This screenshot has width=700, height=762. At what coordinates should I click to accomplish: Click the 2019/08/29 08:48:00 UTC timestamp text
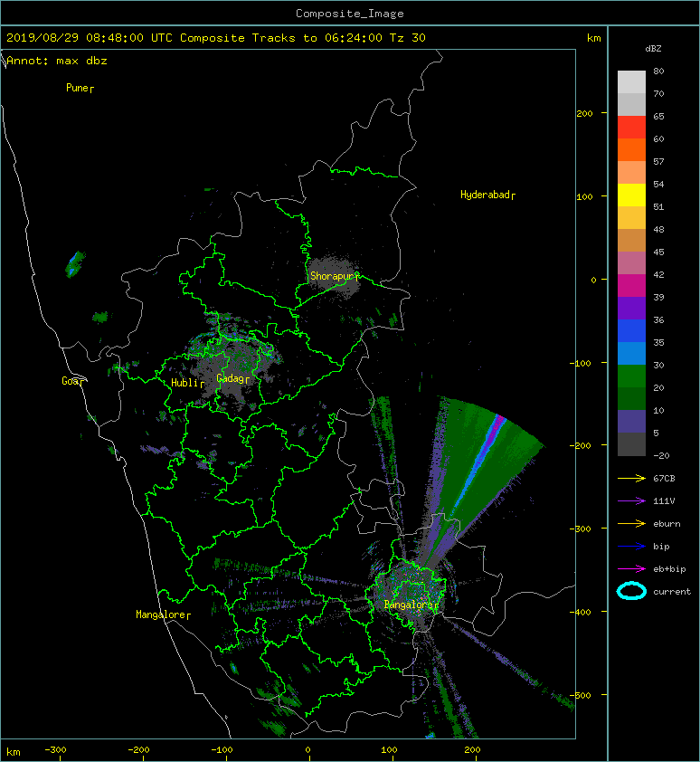click(x=90, y=38)
